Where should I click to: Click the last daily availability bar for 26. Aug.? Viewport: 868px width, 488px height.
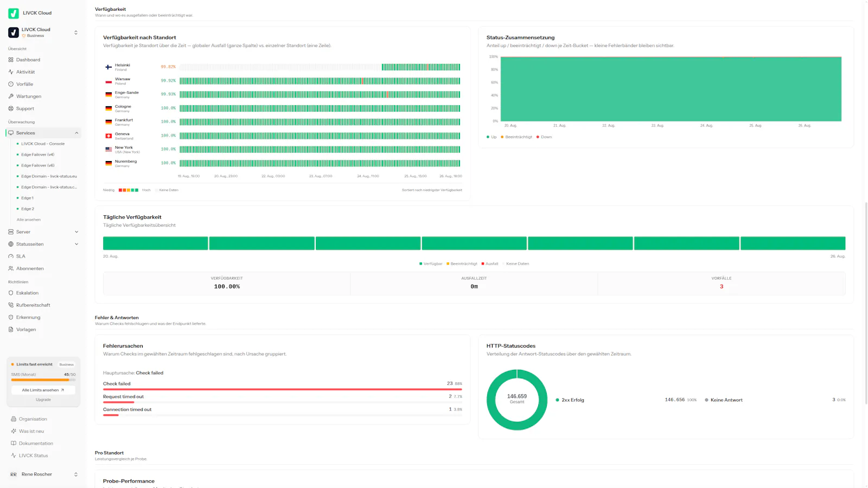tap(793, 243)
